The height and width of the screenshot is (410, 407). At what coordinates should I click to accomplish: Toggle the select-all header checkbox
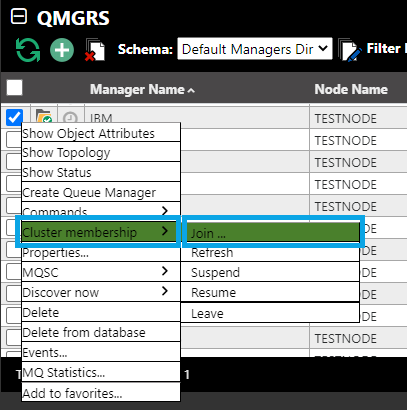point(15,88)
